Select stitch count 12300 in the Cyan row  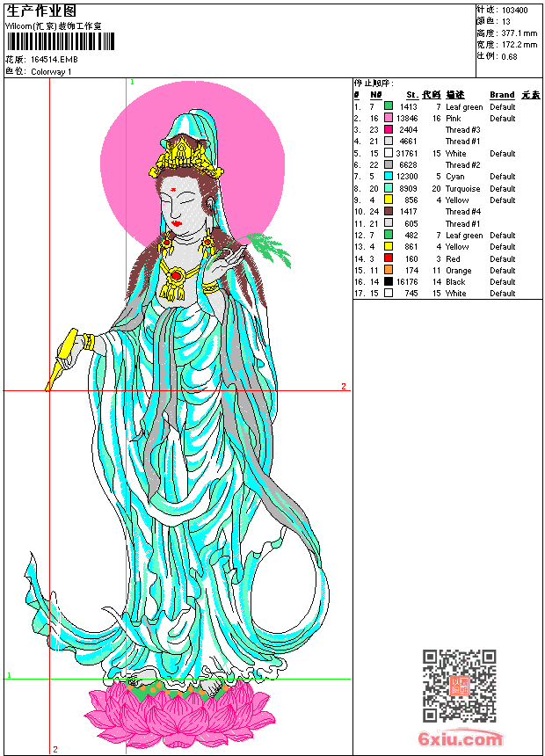tap(407, 177)
